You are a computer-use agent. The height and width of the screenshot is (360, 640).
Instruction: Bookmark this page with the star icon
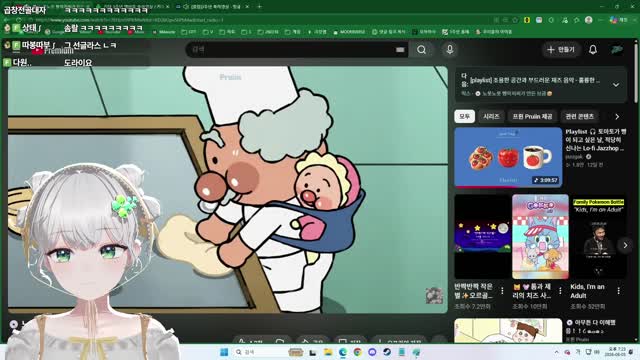tap(515, 20)
